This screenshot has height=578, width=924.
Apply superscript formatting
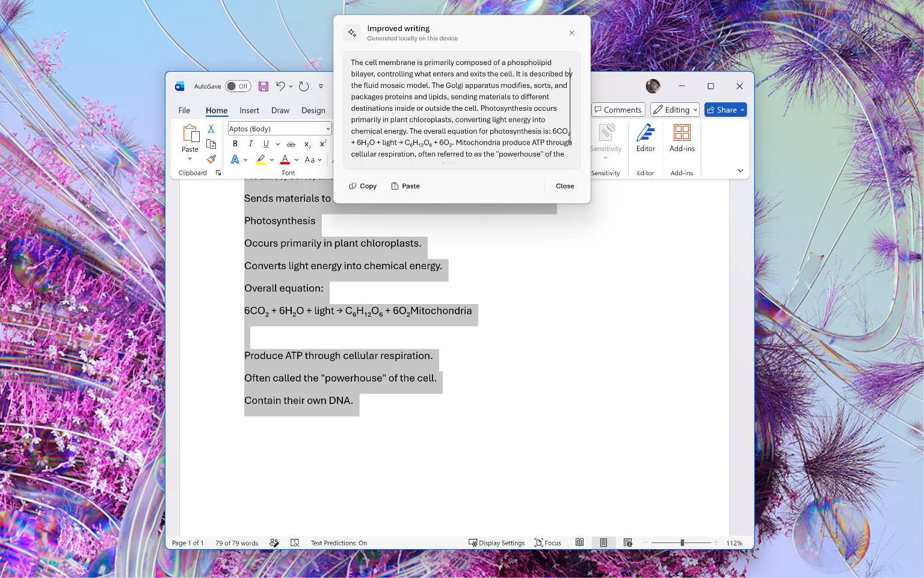click(322, 144)
